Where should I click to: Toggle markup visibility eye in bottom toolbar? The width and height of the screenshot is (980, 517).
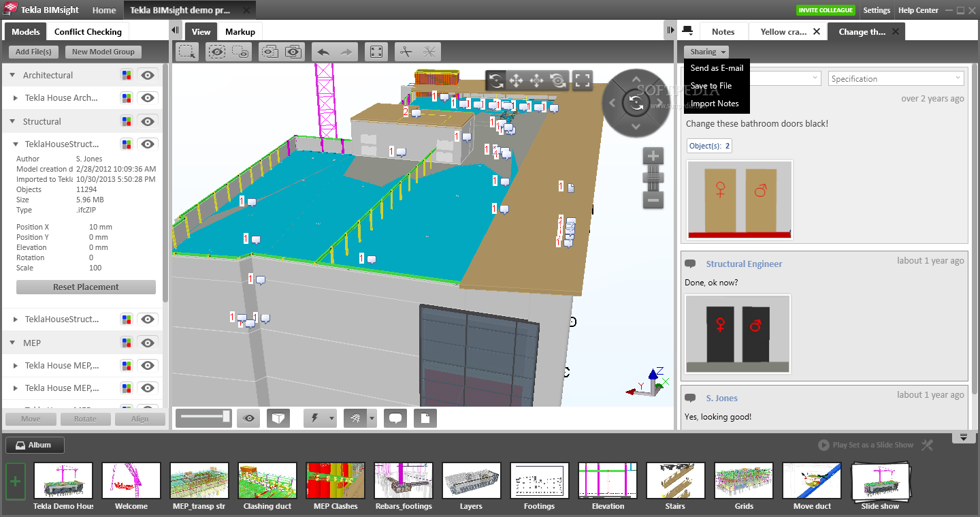click(x=249, y=418)
